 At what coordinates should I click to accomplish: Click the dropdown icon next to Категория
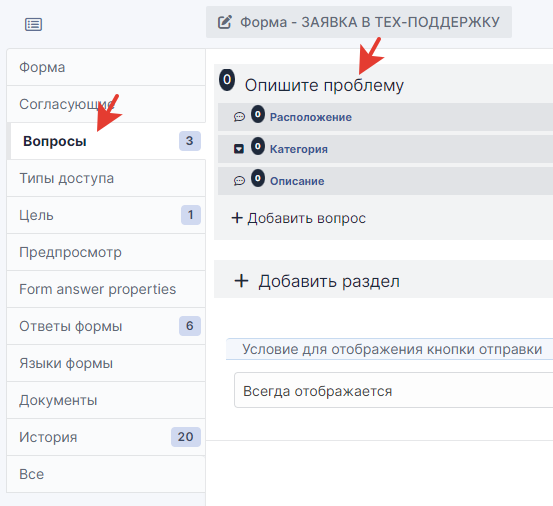coord(239,149)
